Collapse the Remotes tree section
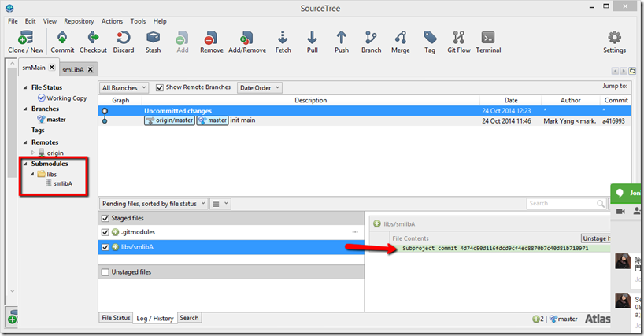 pos(25,142)
